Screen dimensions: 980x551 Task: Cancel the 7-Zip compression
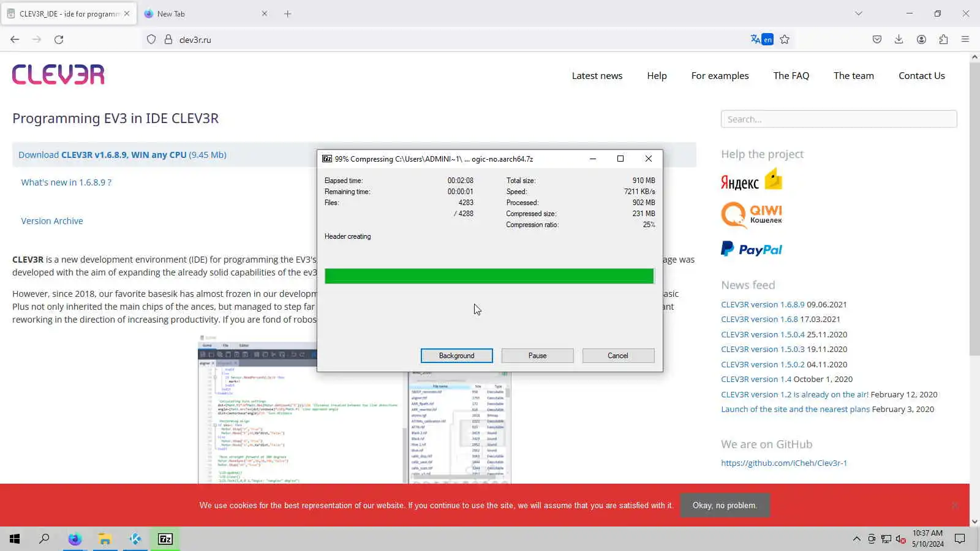(618, 356)
